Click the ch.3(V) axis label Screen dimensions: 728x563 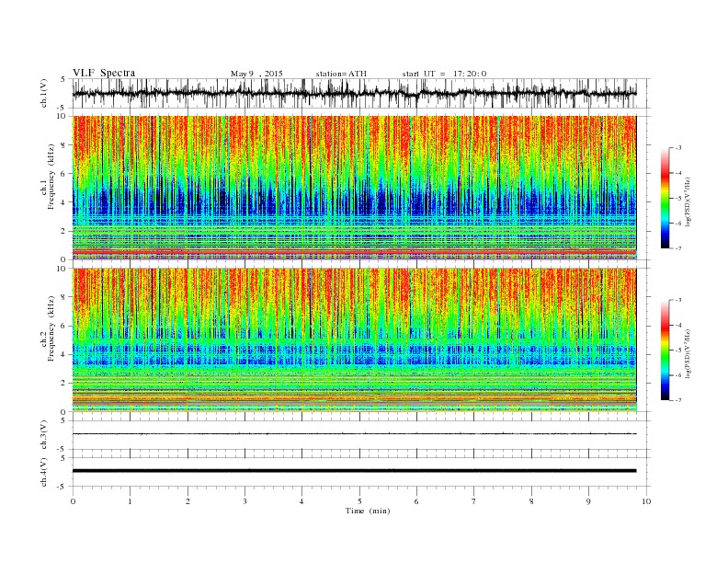pos(44,435)
